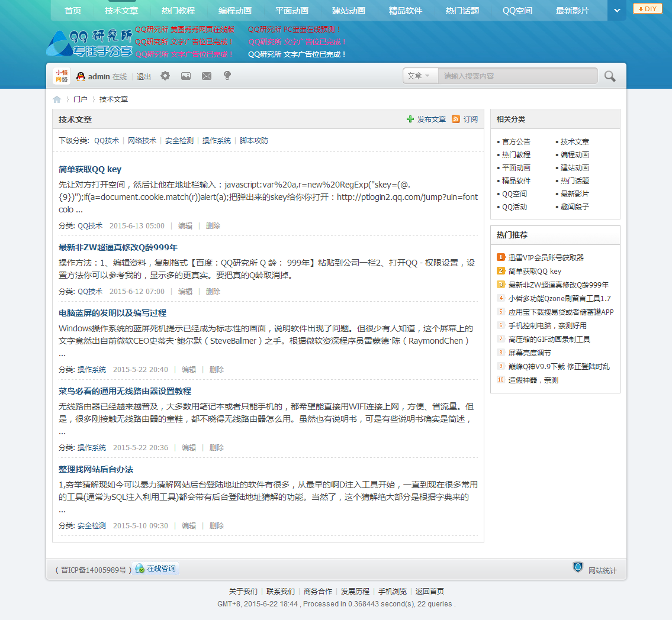
Task: Open the 热门教程 navigation tab
Action: [178, 11]
